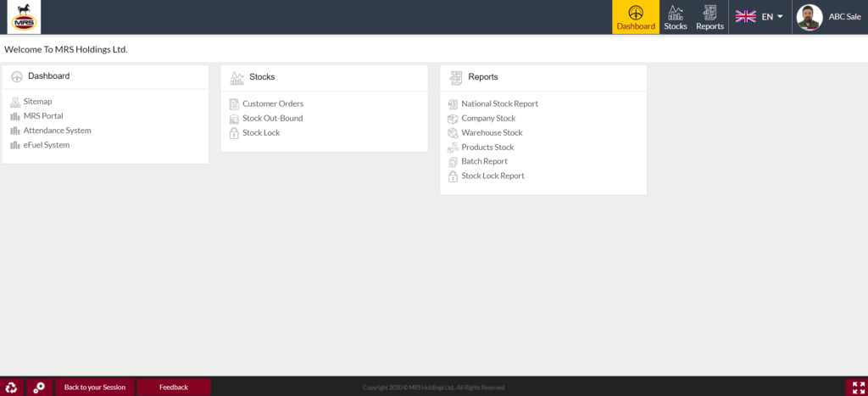This screenshot has height=396, width=868.
Task: Click the Reports panel header icon
Action: (x=455, y=78)
